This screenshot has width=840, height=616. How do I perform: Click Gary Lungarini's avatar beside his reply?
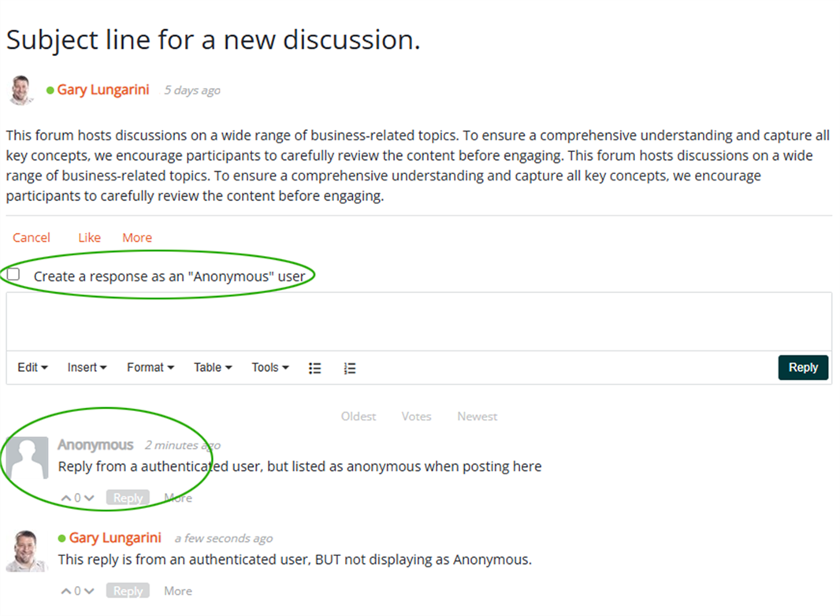tap(26, 551)
